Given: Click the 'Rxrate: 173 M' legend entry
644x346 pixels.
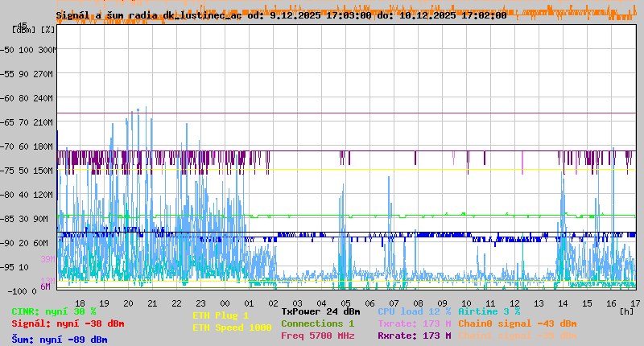Looking at the screenshot, I should [415, 336].
